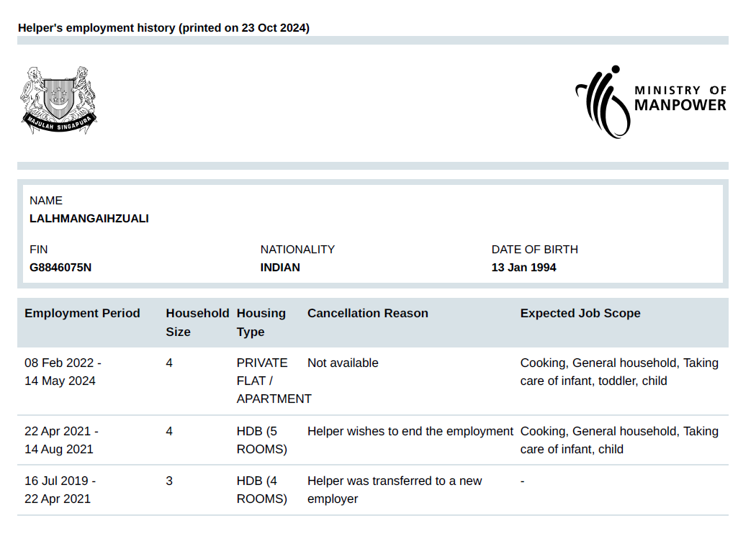Select the Not available cancellation reason
The width and height of the screenshot is (756, 559).
click(x=343, y=363)
